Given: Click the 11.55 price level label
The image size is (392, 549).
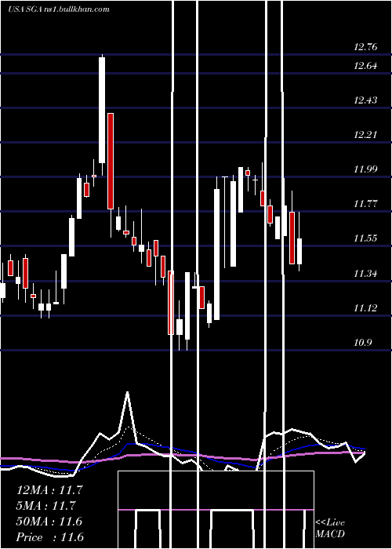Looking at the screenshot, I should (x=365, y=238).
